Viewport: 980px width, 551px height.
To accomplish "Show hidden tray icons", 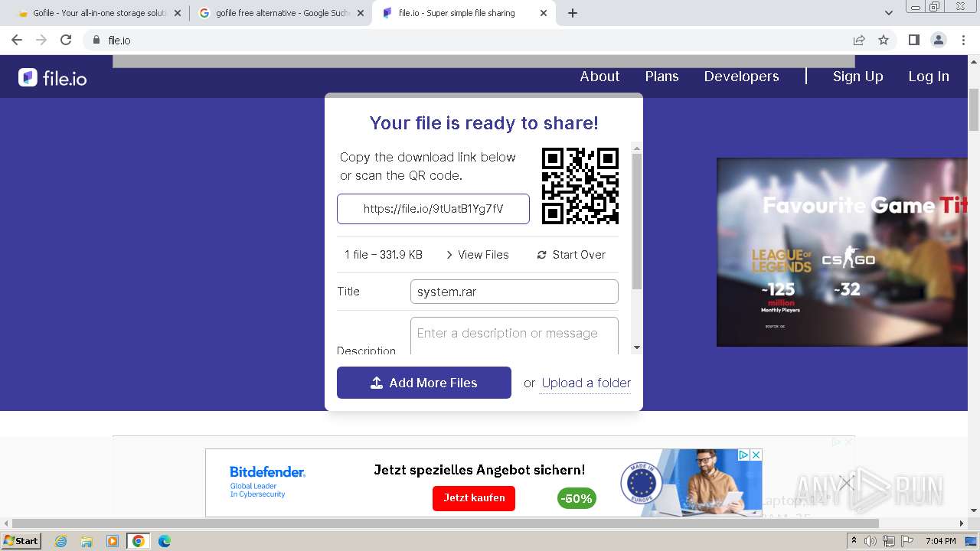I will pos(854,541).
